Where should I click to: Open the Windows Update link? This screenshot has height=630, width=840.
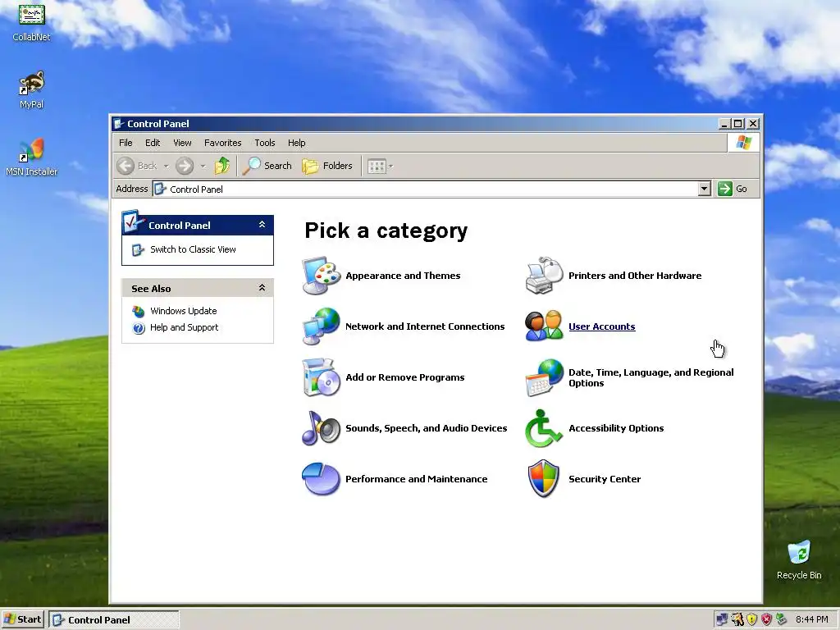pyautogui.click(x=183, y=311)
